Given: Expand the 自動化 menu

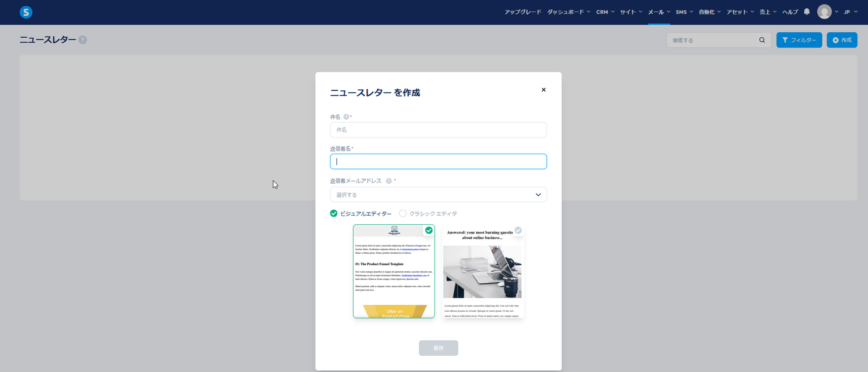Looking at the screenshot, I should (x=710, y=12).
